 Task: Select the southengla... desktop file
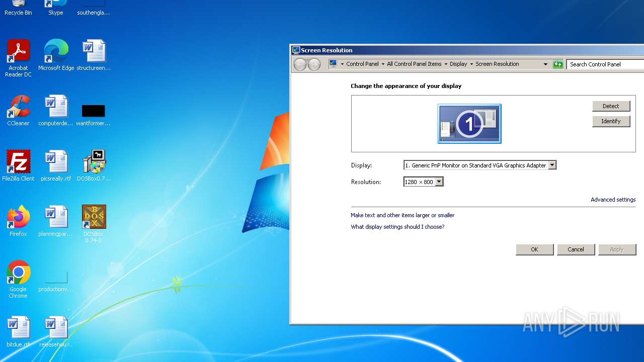(94, 8)
